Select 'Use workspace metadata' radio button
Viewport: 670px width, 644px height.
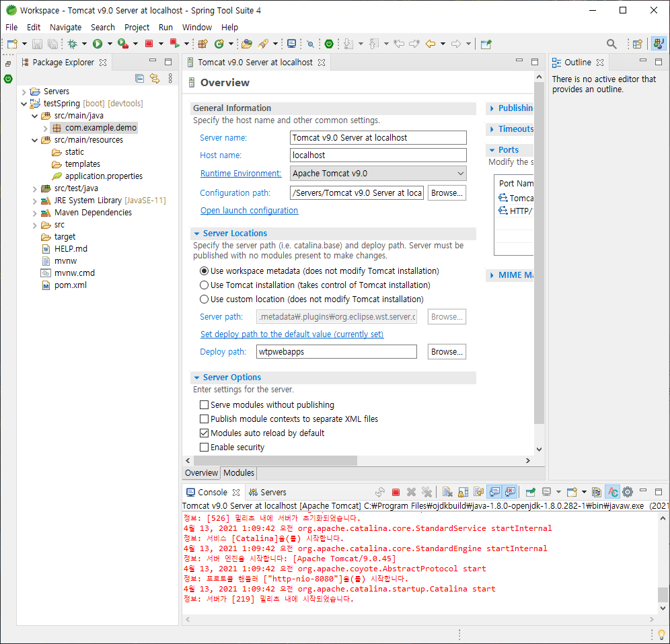pyautogui.click(x=204, y=271)
